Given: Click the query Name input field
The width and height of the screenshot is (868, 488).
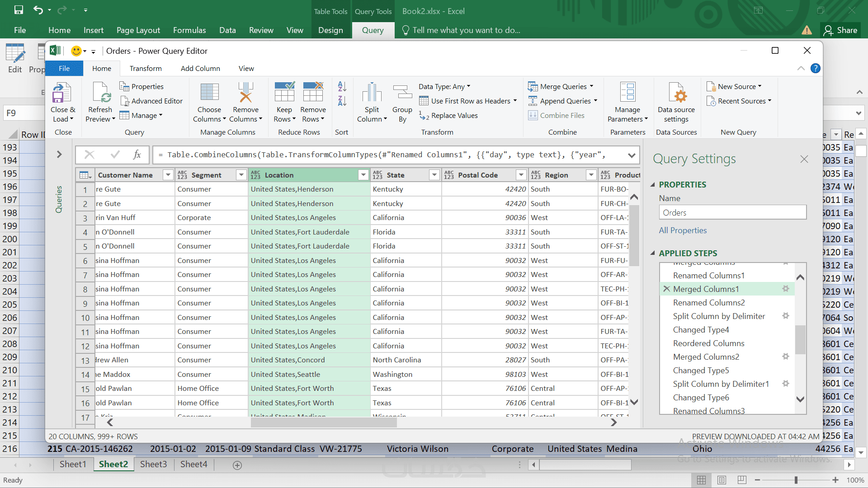Looking at the screenshot, I should 732,212.
